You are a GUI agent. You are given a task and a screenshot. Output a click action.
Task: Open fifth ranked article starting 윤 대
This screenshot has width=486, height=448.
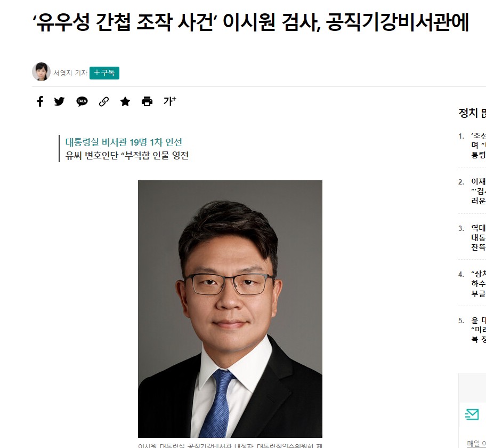click(x=478, y=330)
